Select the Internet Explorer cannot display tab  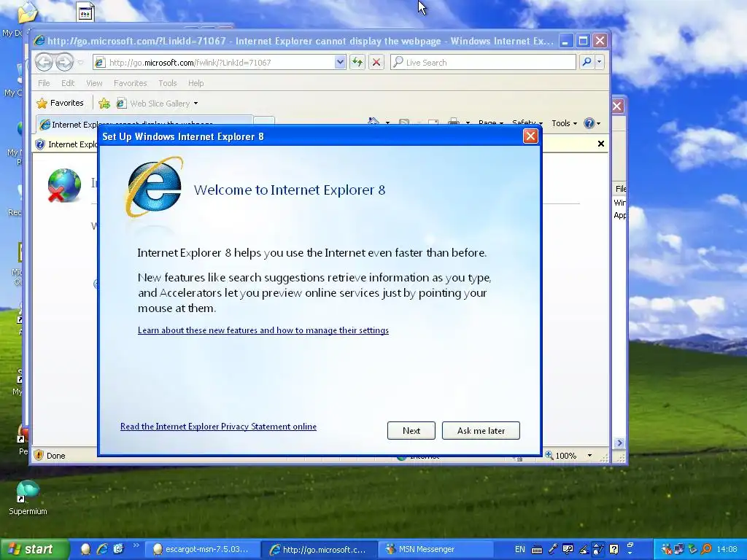pos(143,124)
